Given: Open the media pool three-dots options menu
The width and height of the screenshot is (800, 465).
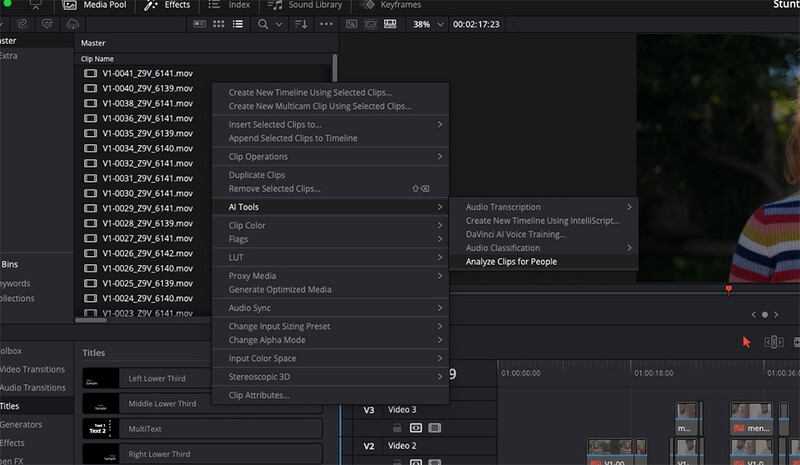Looking at the screenshot, I should [326, 24].
